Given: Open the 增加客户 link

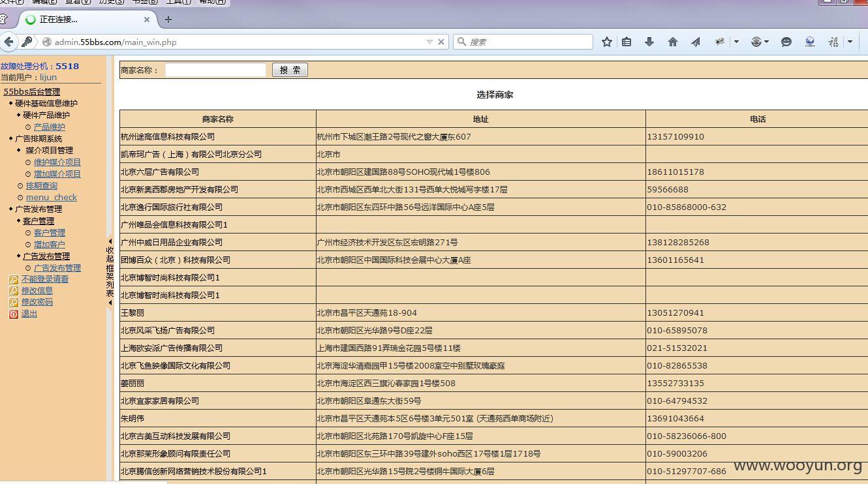Looking at the screenshot, I should point(50,245).
